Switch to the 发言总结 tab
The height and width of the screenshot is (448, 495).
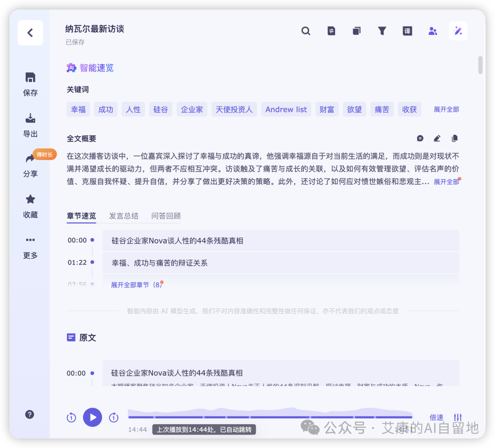(124, 216)
